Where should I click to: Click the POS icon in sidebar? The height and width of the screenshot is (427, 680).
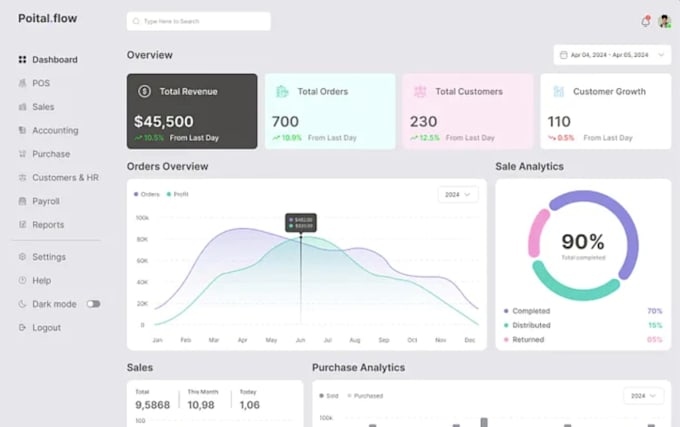[x=23, y=83]
